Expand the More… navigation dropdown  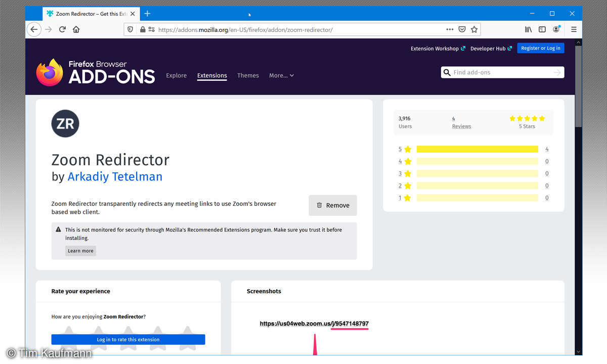(281, 75)
